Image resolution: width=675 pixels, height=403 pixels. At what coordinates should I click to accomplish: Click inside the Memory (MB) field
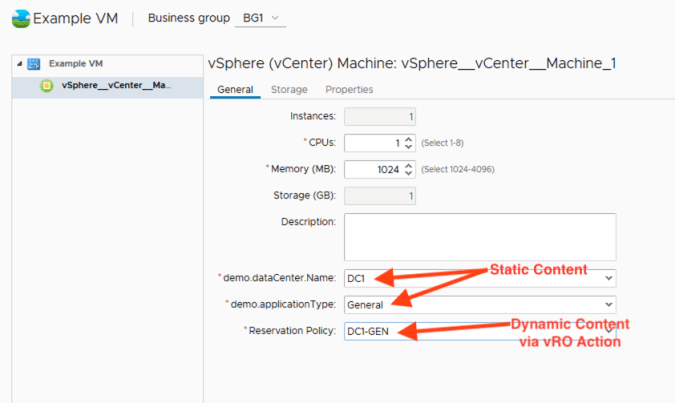pos(372,170)
